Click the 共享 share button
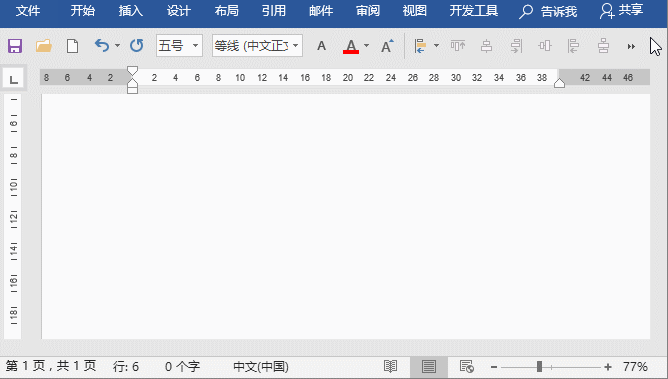Screen dimensions: 668x379 pos(621,11)
